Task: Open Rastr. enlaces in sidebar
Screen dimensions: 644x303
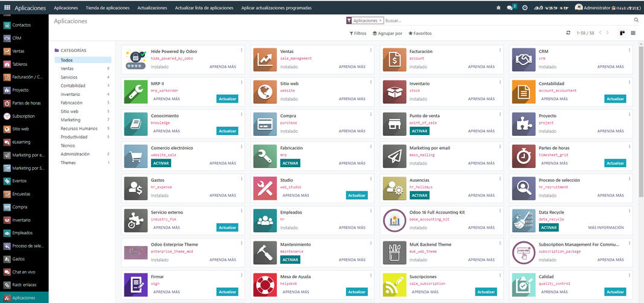Action: click(x=24, y=285)
